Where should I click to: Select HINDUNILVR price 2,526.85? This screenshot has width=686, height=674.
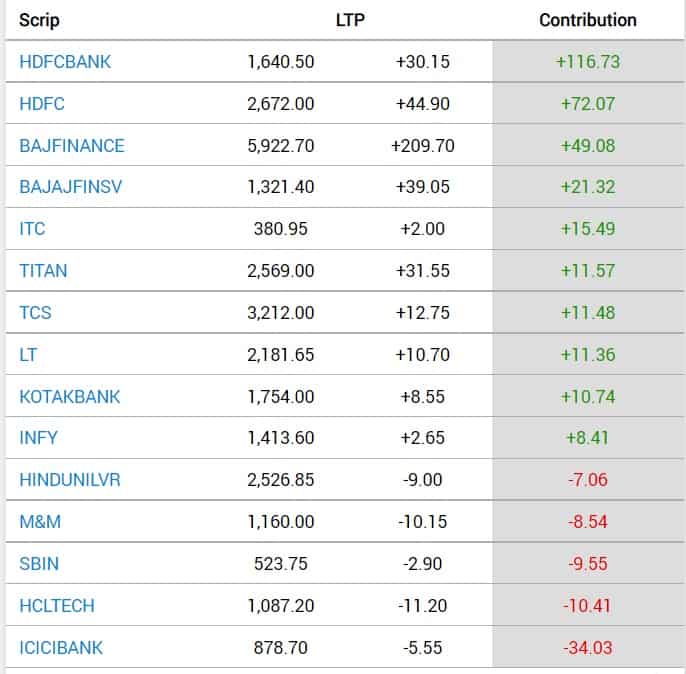pos(281,480)
